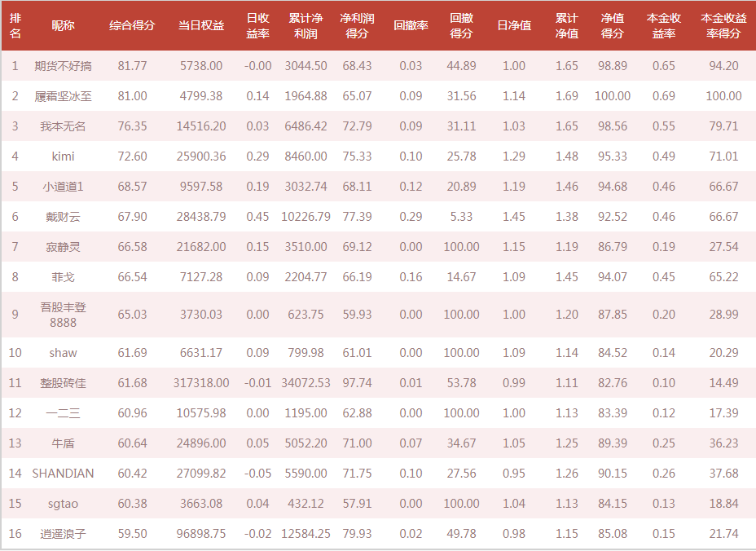The image size is (756, 551).
Task: Click principal return score 79.71
Action: click(x=723, y=126)
